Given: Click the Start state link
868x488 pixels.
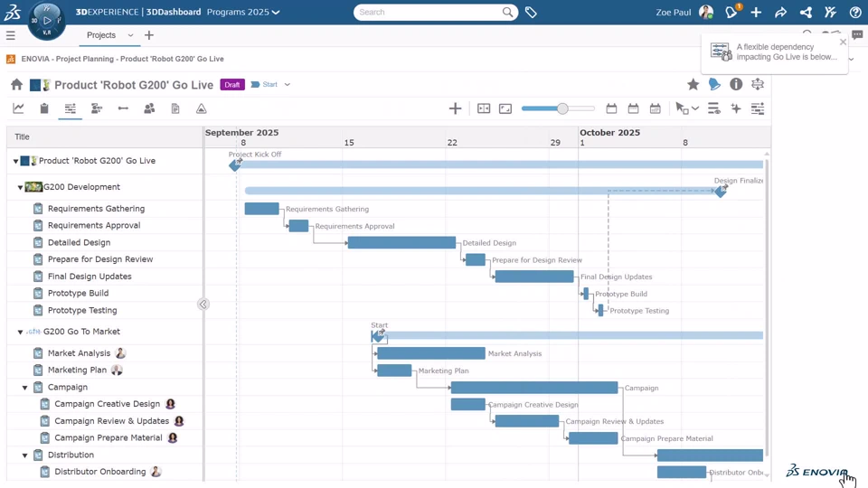Looking at the screenshot, I should [269, 85].
